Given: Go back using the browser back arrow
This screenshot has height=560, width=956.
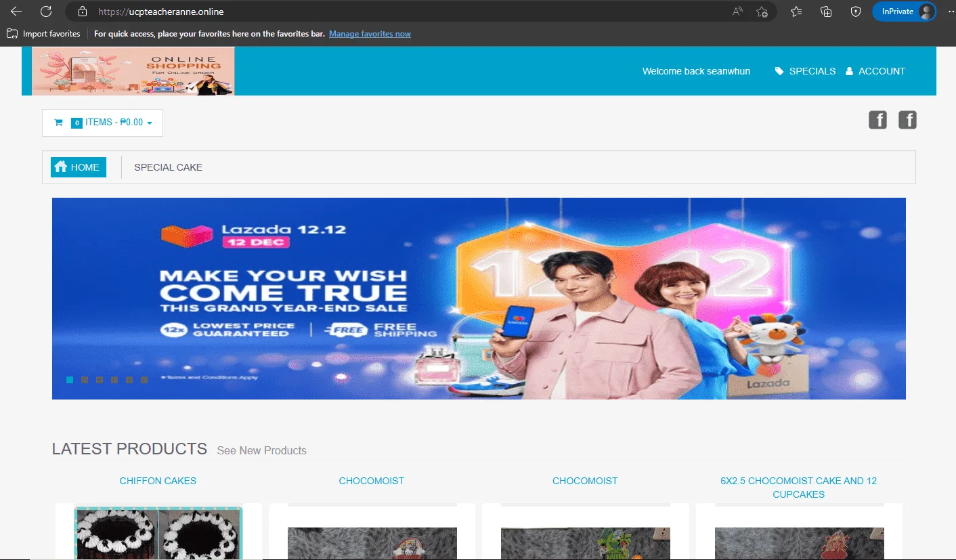Looking at the screenshot, I should point(16,12).
